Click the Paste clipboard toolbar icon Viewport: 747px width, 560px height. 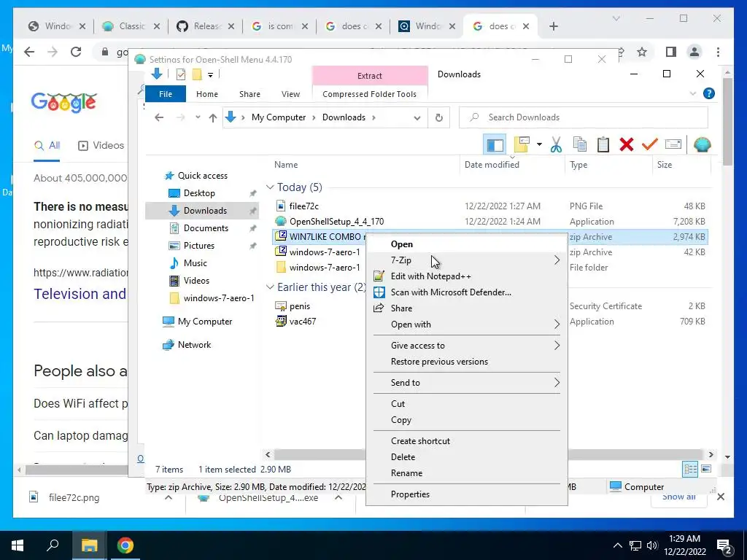tap(603, 144)
